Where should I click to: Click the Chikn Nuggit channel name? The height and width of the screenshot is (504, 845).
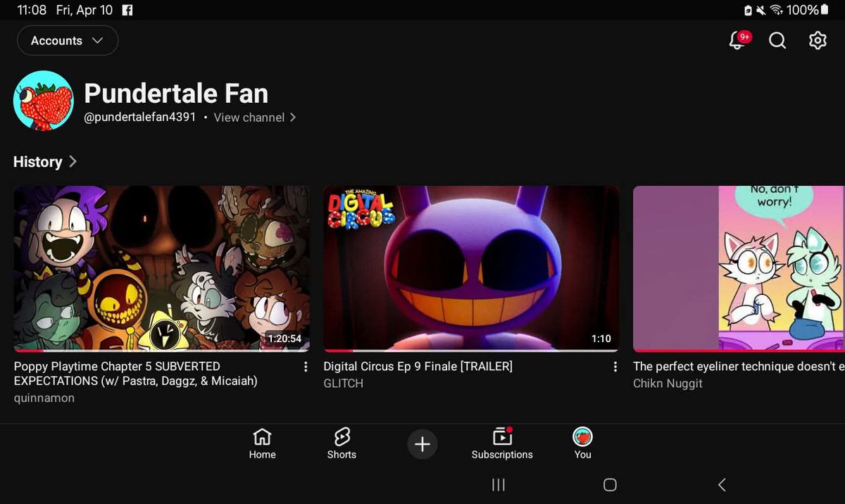click(668, 383)
